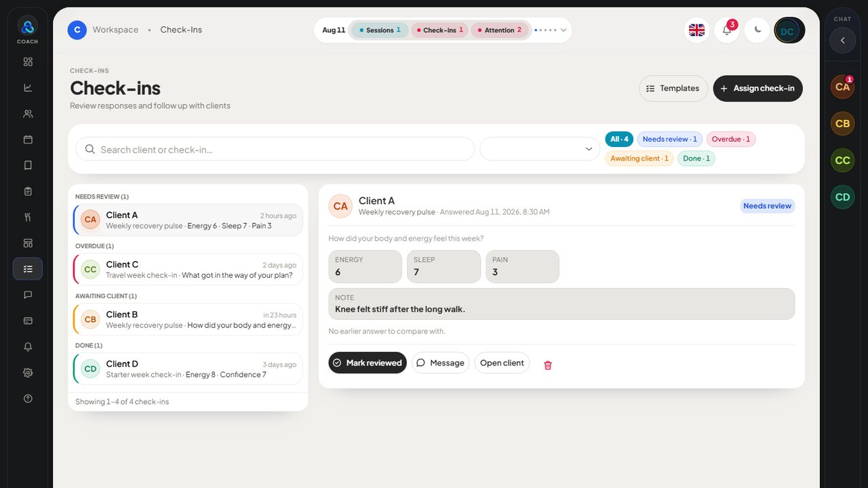Select Client B awaiting check-in row
This screenshot has width=868, height=488.
coord(188,319)
